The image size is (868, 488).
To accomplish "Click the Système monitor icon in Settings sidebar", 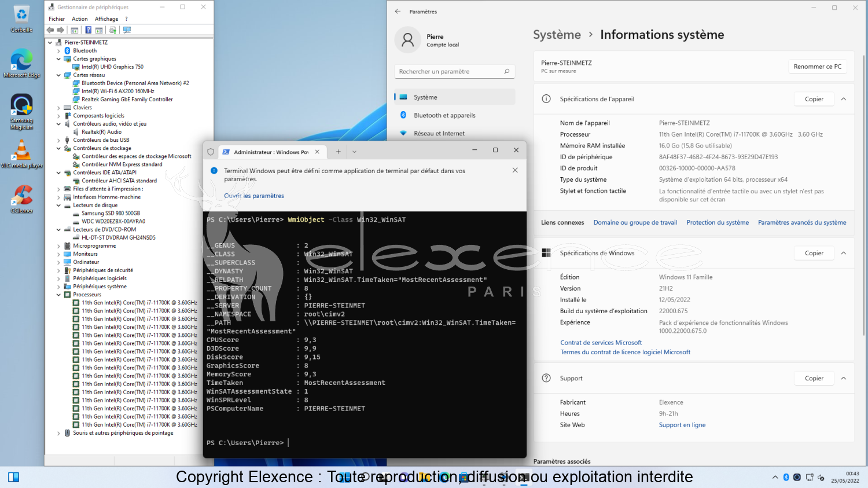I will tap(403, 97).
